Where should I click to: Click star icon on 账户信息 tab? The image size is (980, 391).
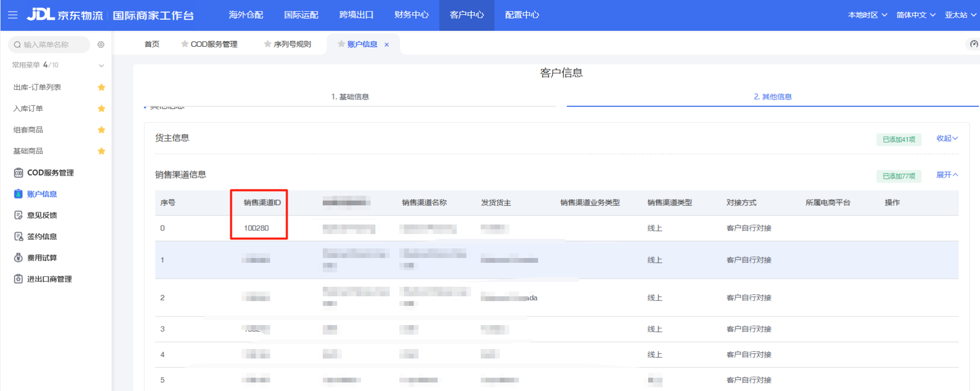pyautogui.click(x=341, y=44)
